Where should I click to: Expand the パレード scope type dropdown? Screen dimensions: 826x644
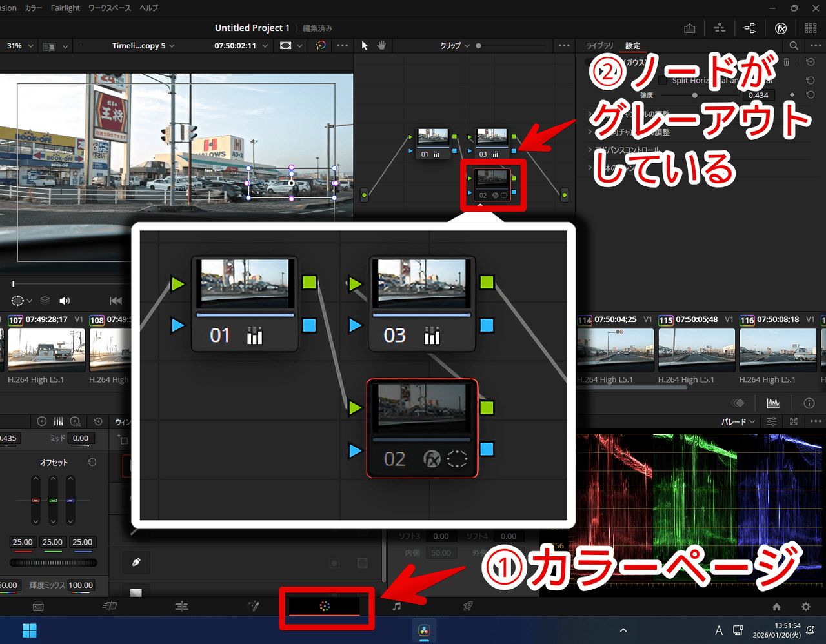(x=738, y=421)
